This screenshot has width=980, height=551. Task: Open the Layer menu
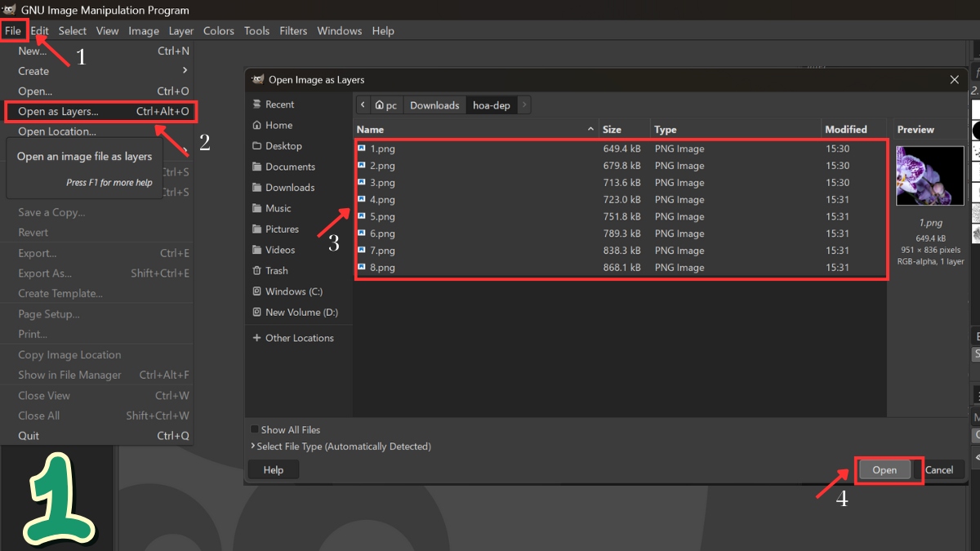pos(181,31)
